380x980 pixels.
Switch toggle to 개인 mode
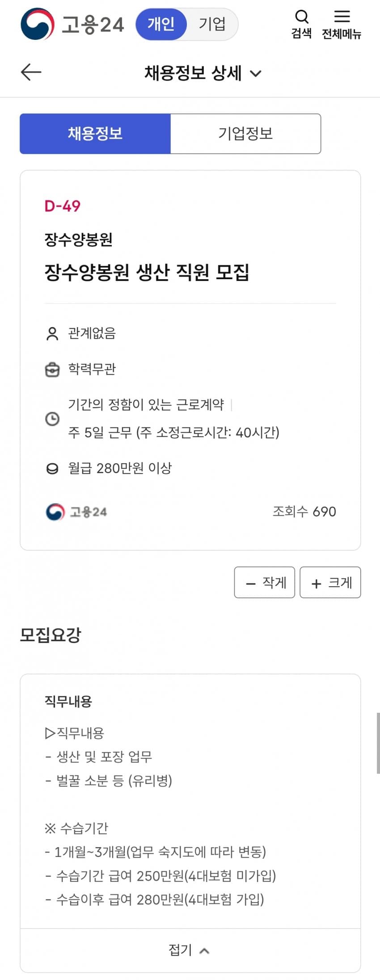161,24
